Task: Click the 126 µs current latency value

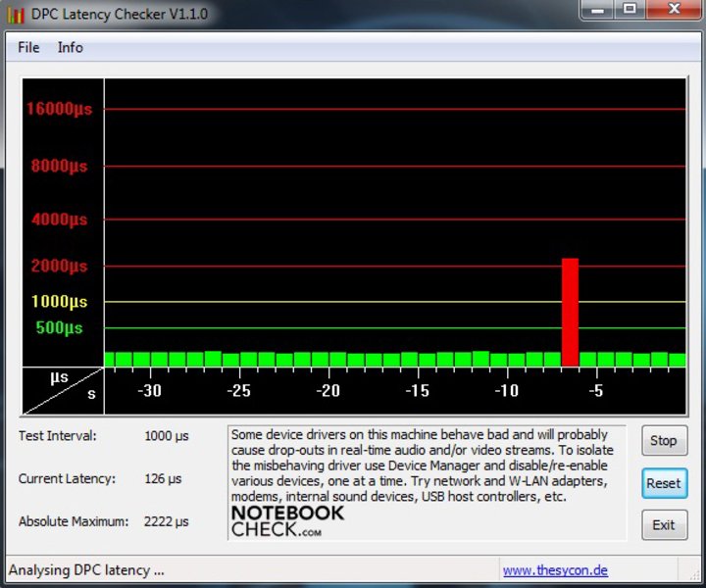Action: click(163, 478)
